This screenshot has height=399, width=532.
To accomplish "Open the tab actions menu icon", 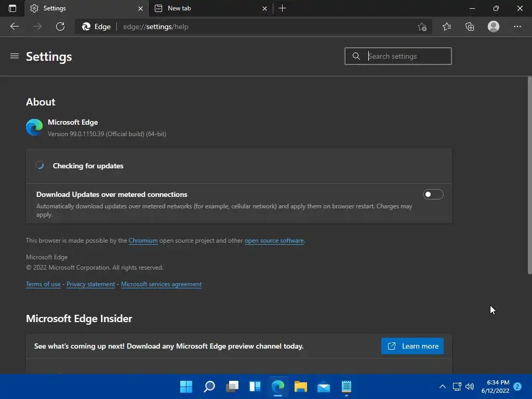I will coord(12,8).
